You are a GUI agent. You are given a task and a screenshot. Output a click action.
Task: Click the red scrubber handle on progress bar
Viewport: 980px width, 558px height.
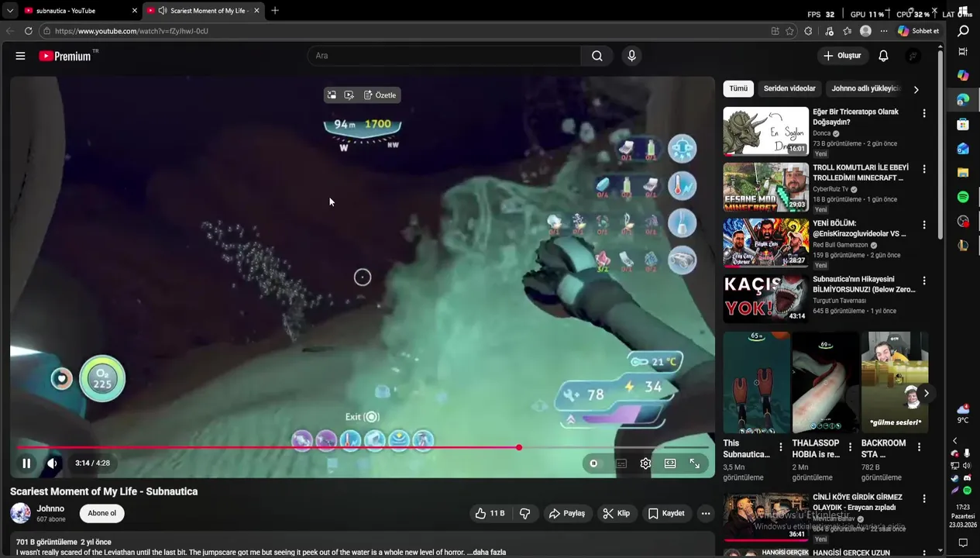[x=519, y=447]
